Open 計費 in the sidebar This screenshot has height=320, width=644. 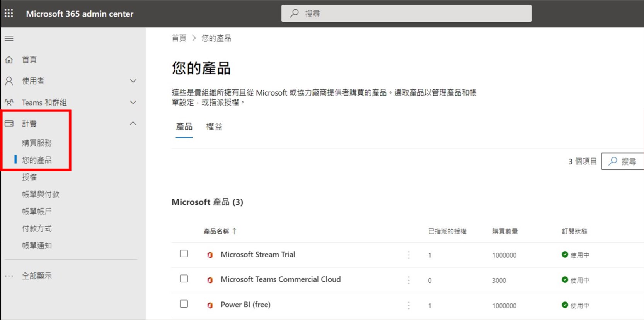pos(29,124)
